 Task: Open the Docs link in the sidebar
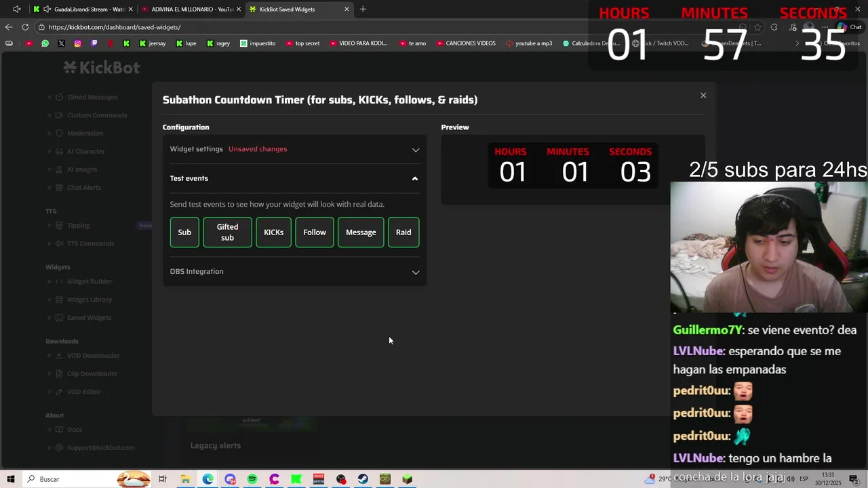tap(74, 430)
